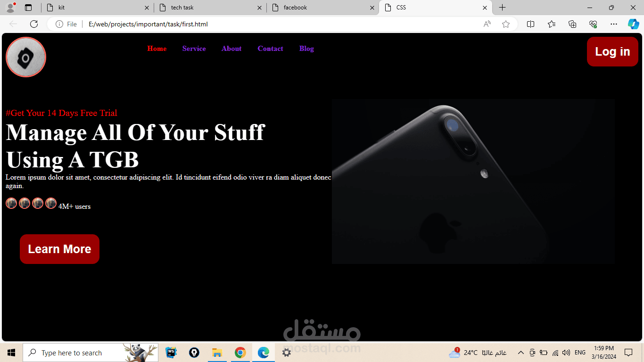Viewport: 644px width, 362px height.
Task: Open the browser profile avatar
Action: pyautogui.click(x=10, y=8)
